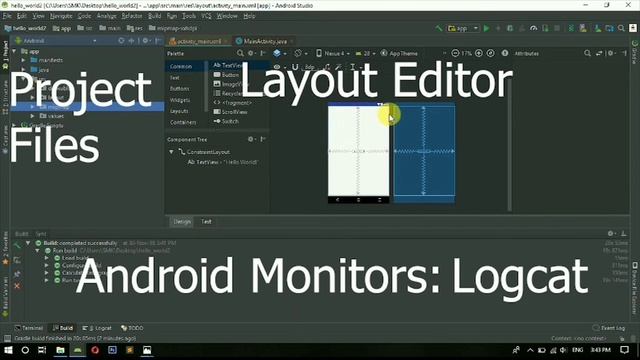Screen dimensions: 640x360
Task: Switch to the MainActivity.java tab
Action: [x=265, y=41]
